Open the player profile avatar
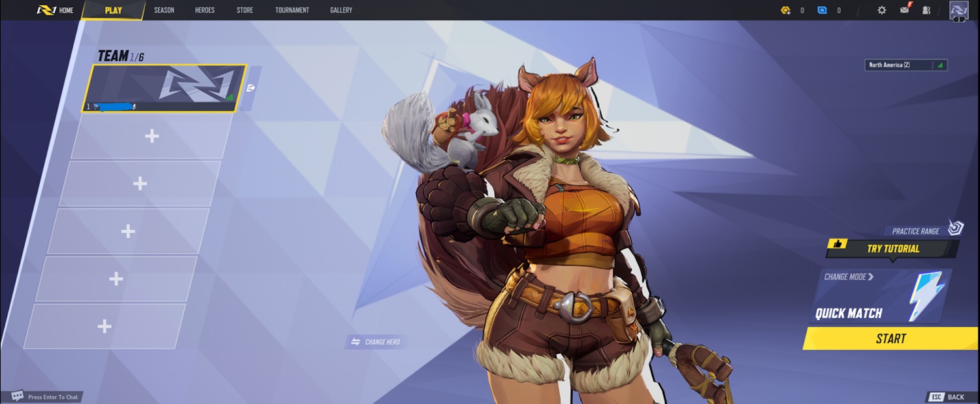Viewport: 980px width, 404px height. [958, 10]
